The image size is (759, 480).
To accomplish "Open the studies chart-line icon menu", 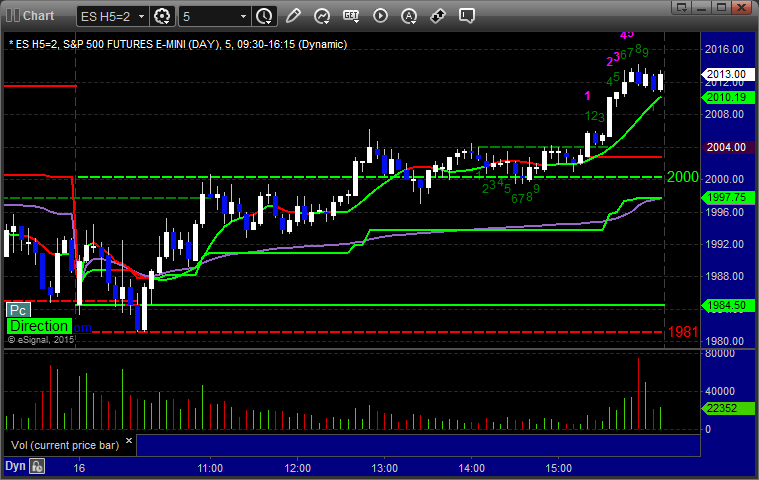I will (x=322, y=16).
